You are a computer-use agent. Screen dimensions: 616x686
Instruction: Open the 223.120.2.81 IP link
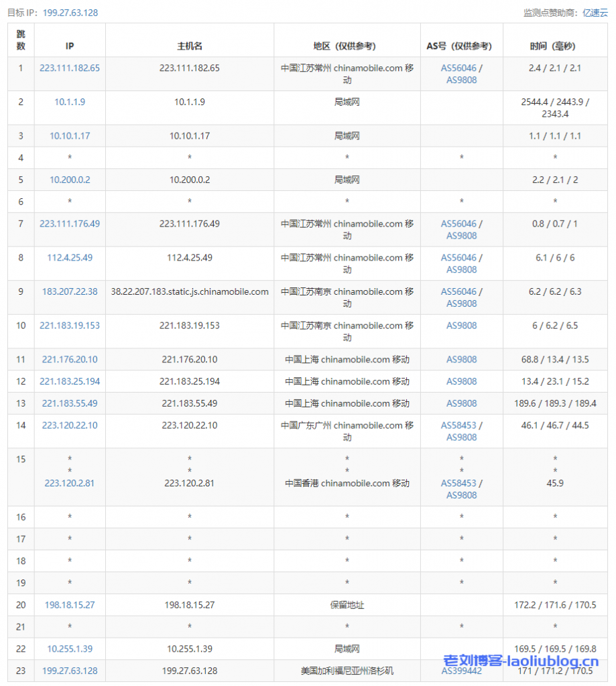tap(70, 483)
